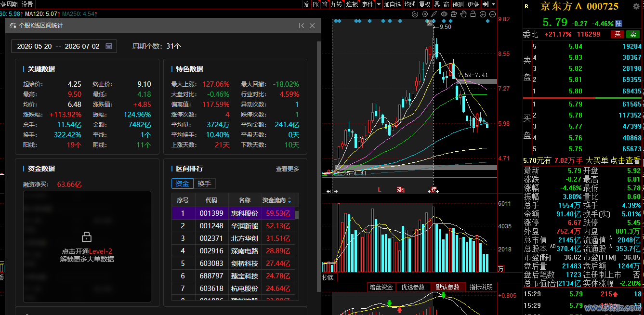Toggle the 预测 forecast button
This screenshot has width=644, height=315.
click(458, 4)
